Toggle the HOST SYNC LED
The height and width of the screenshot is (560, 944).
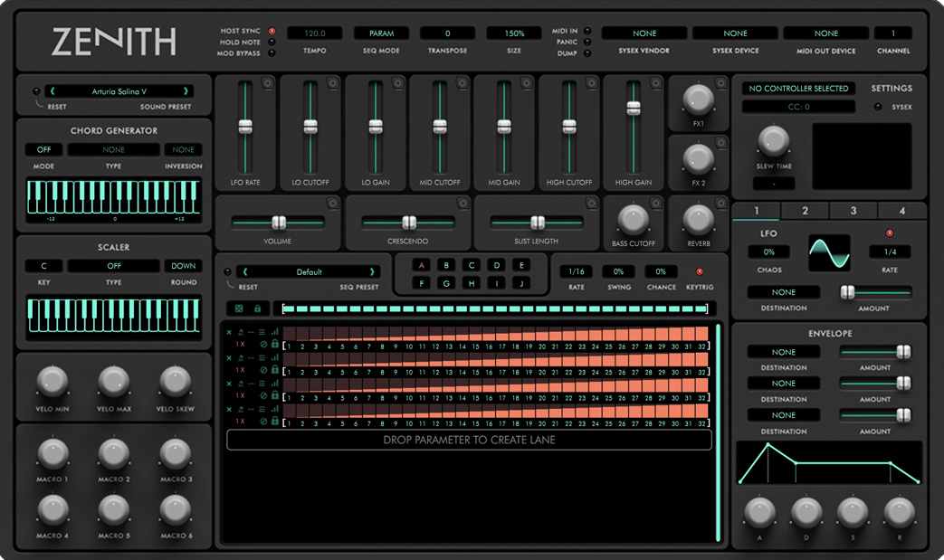point(272,32)
